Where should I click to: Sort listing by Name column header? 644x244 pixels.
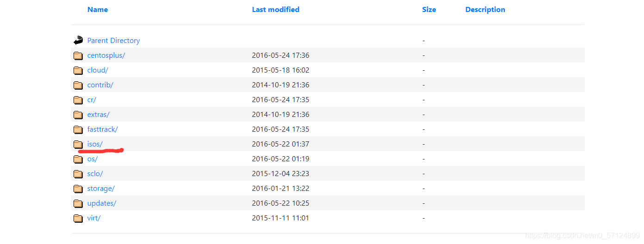[x=98, y=9]
